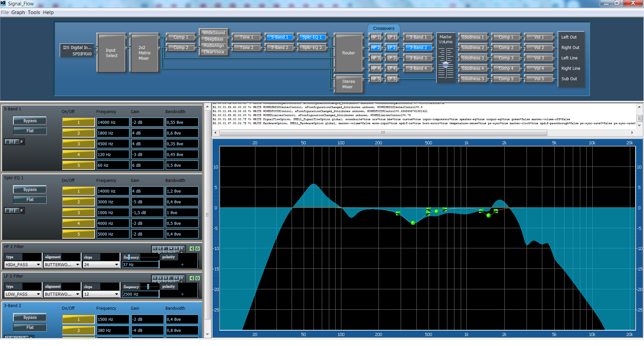This screenshot has height=346, width=644.
Task: Click Bypass button in 5-Band 1 panel
Action: click(30, 121)
